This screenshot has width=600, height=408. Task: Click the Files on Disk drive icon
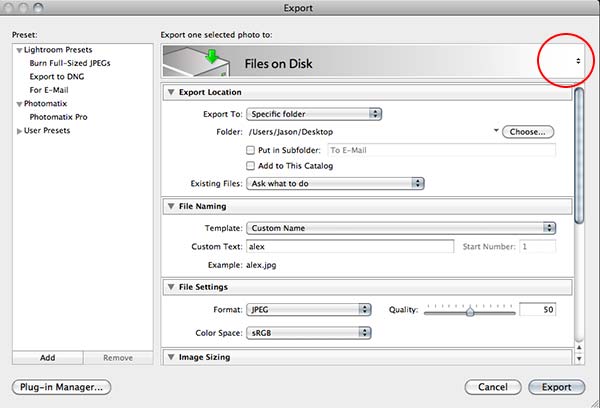[196, 61]
